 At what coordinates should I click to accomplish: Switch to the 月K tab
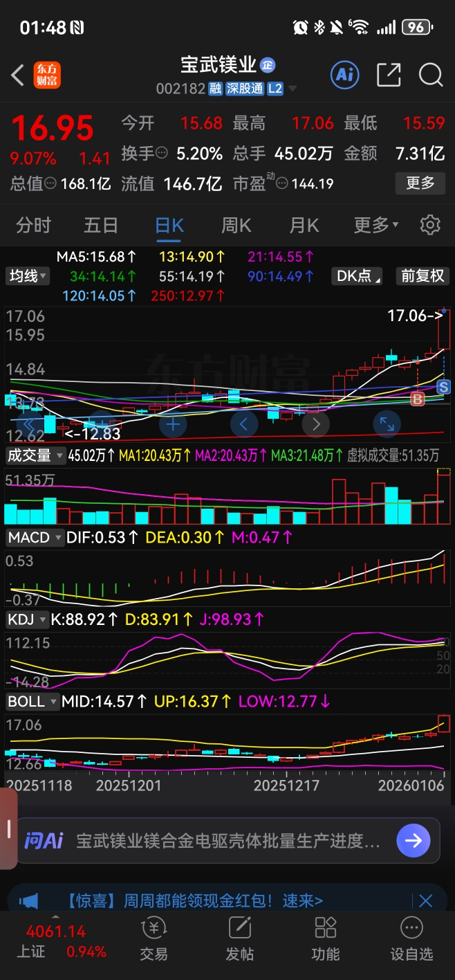pos(304,225)
